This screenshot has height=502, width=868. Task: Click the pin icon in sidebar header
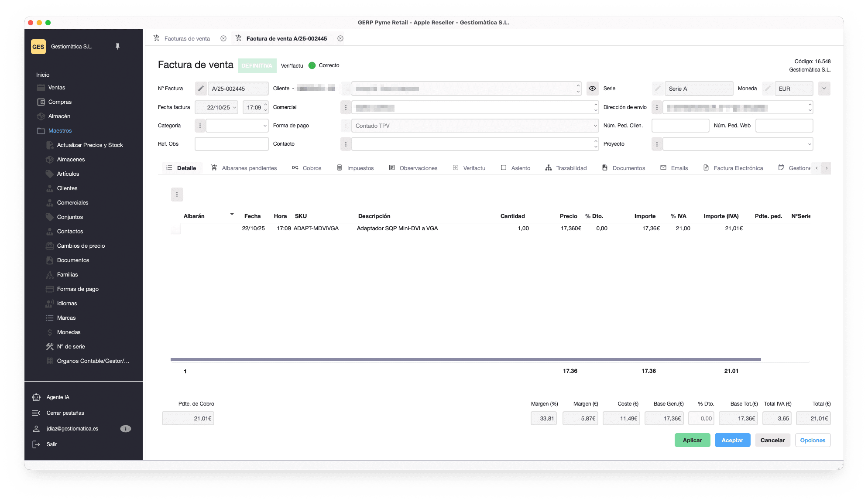tap(117, 46)
